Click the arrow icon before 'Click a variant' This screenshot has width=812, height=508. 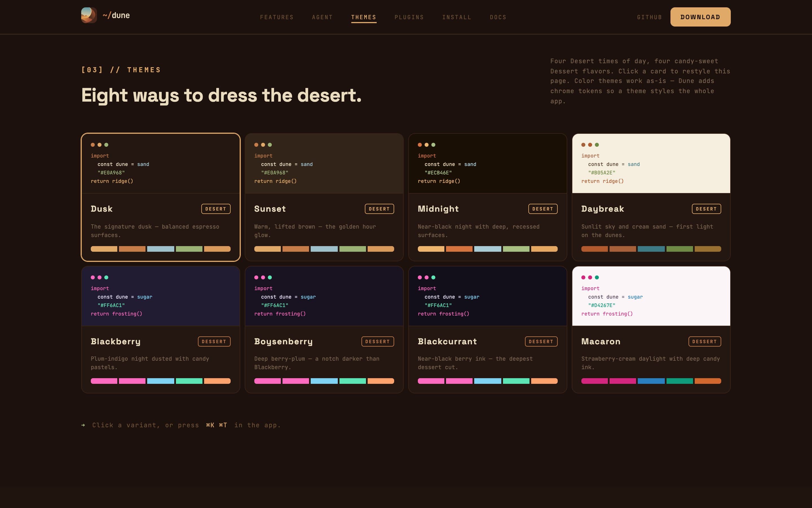click(83, 425)
